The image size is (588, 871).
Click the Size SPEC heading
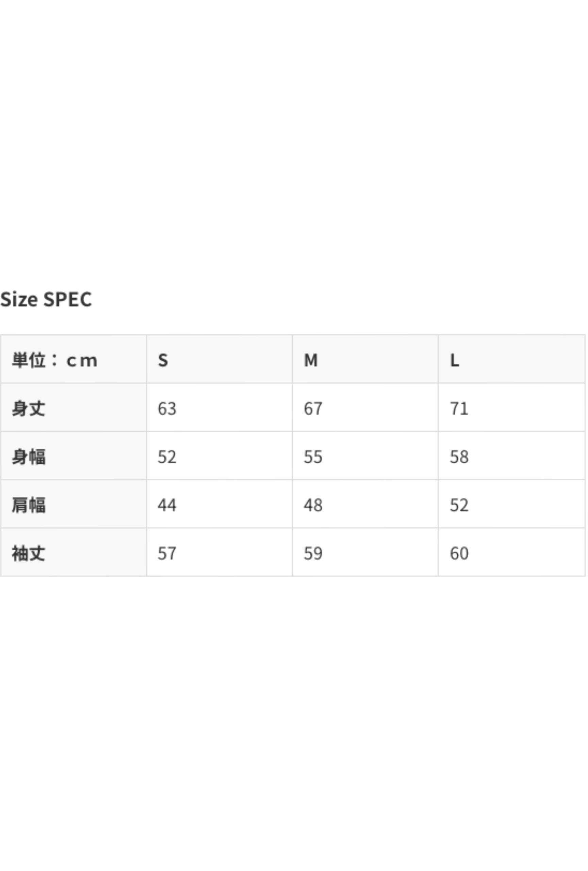pyautogui.click(x=46, y=299)
